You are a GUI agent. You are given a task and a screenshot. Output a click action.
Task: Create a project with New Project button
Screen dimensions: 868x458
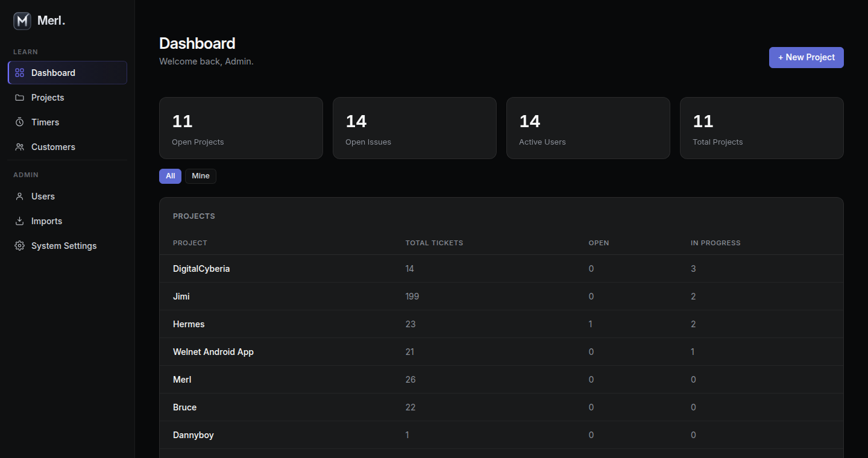tap(806, 57)
